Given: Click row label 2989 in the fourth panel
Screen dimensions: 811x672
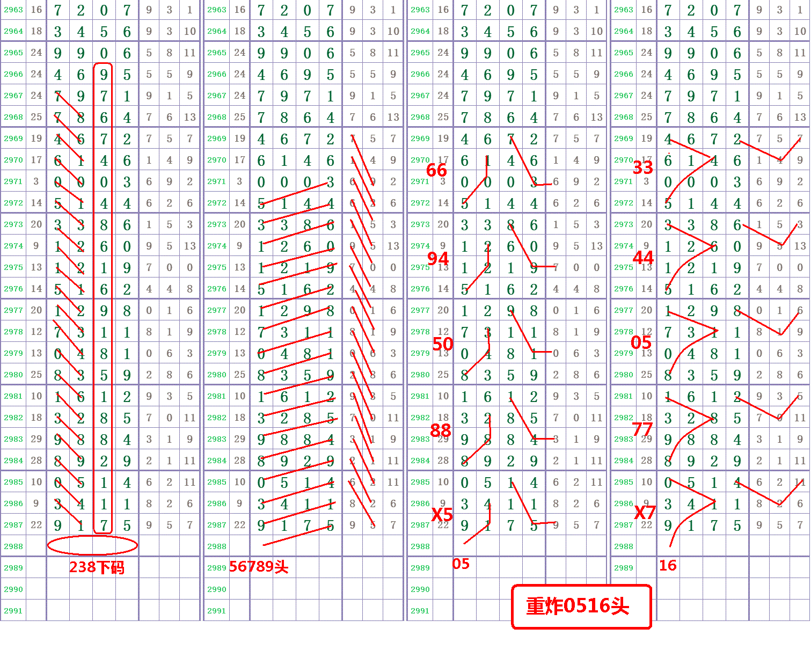Looking at the screenshot, I should [x=624, y=568].
